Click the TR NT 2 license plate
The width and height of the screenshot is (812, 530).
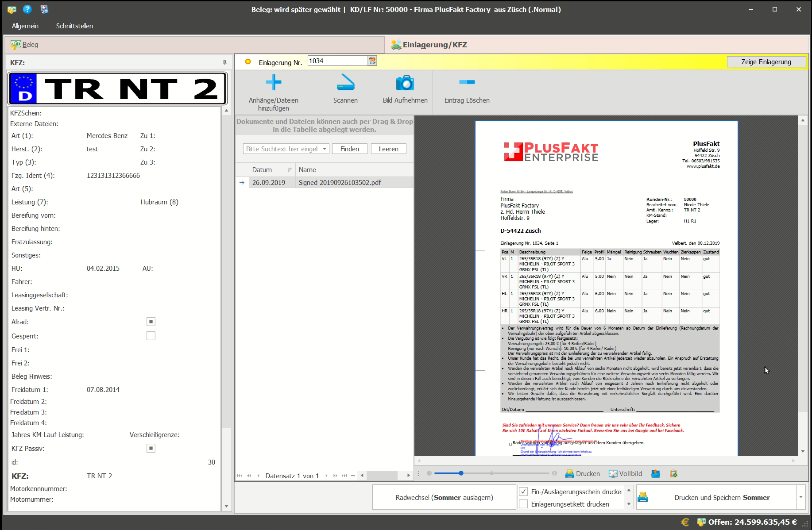tap(117, 88)
